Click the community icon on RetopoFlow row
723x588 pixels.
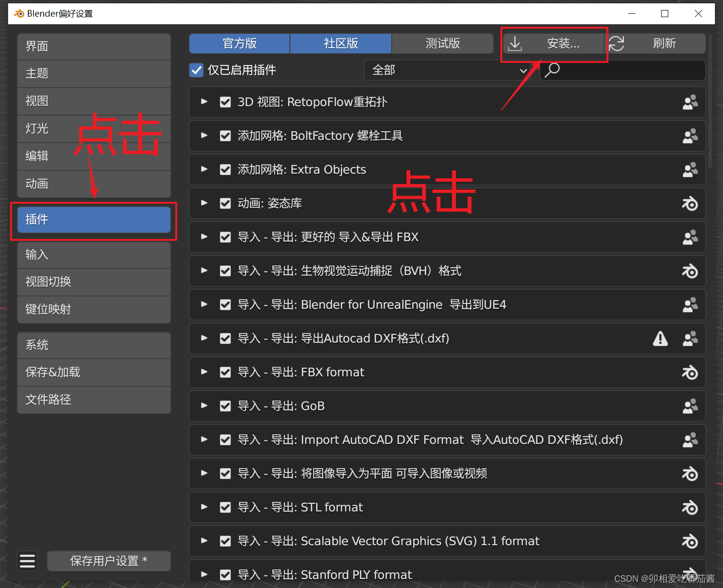click(690, 102)
